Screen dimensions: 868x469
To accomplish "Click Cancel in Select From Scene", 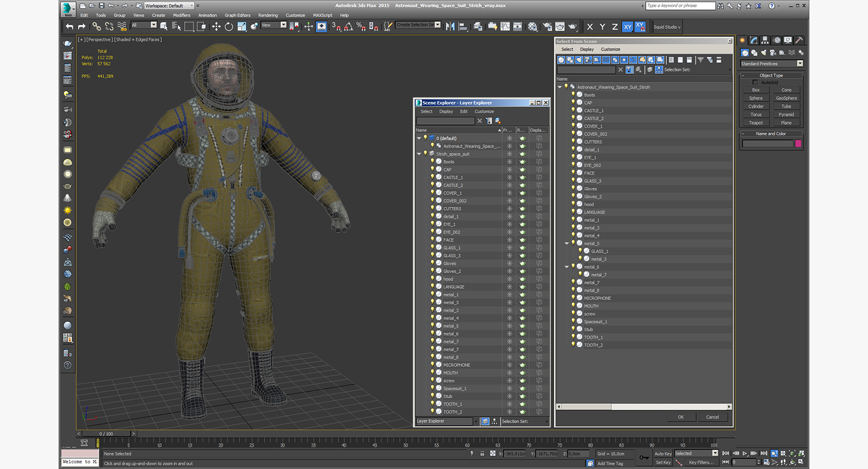I will pyautogui.click(x=713, y=417).
